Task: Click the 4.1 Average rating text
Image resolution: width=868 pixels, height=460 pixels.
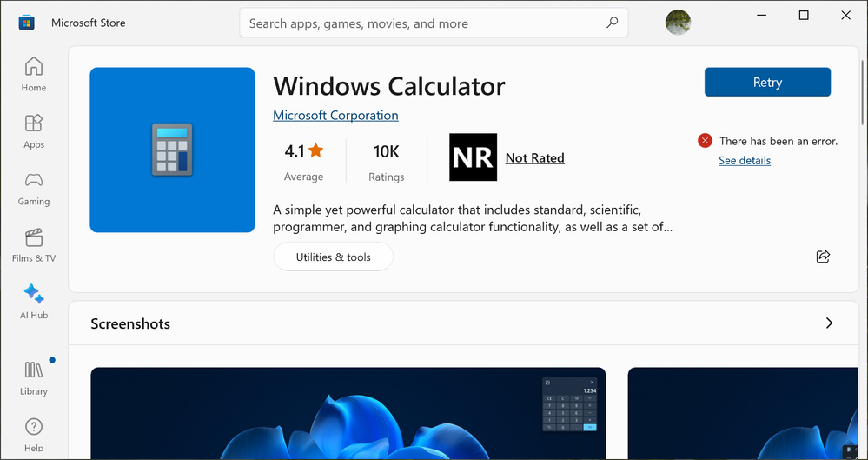Action: click(303, 161)
